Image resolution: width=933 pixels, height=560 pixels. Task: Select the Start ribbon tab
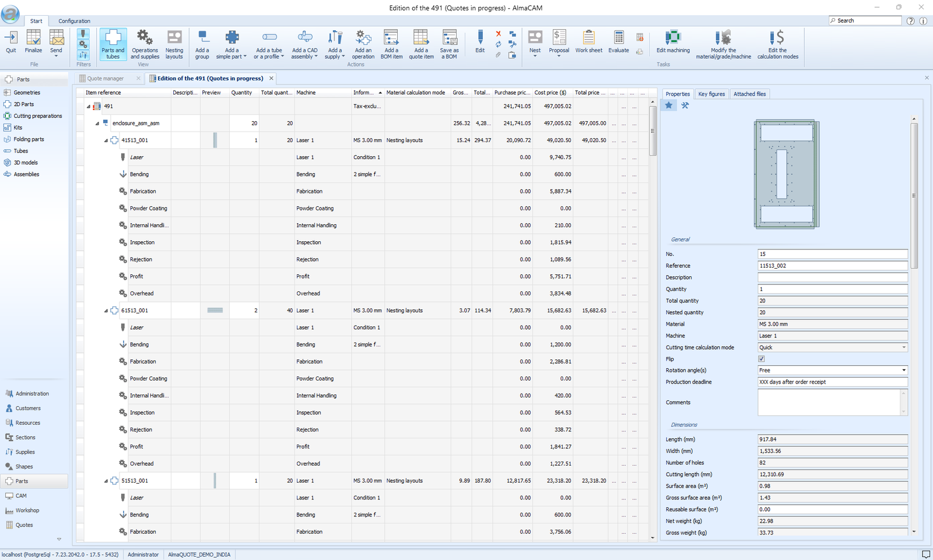(36, 21)
